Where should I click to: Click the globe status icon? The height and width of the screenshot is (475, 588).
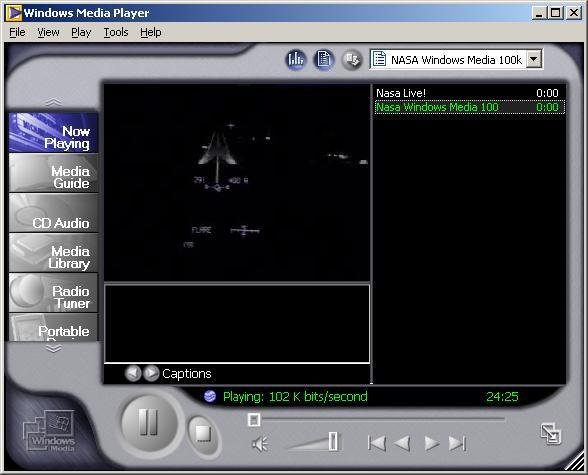click(x=210, y=396)
